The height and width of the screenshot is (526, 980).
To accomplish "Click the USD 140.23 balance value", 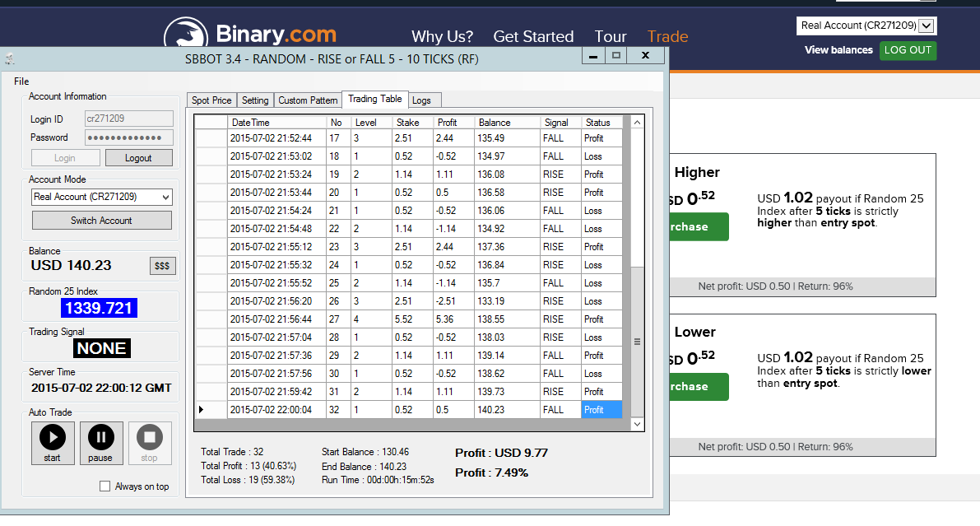I will [x=72, y=265].
